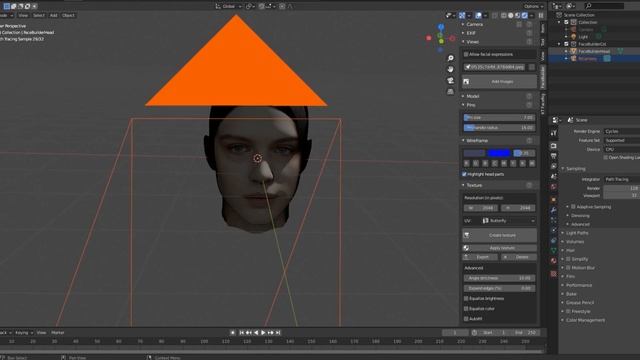The image size is (640, 360).
Task: Open the Global transform orientation dropdown
Action: tap(228, 6)
